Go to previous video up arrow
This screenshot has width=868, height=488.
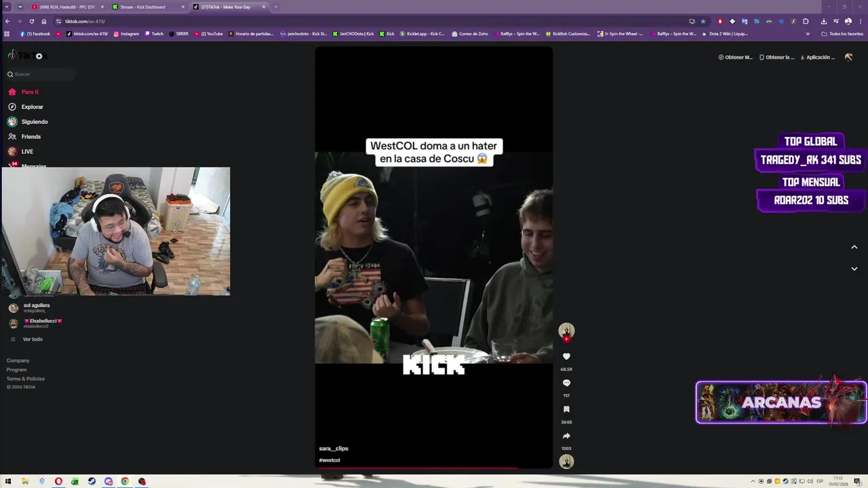point(854,247)
